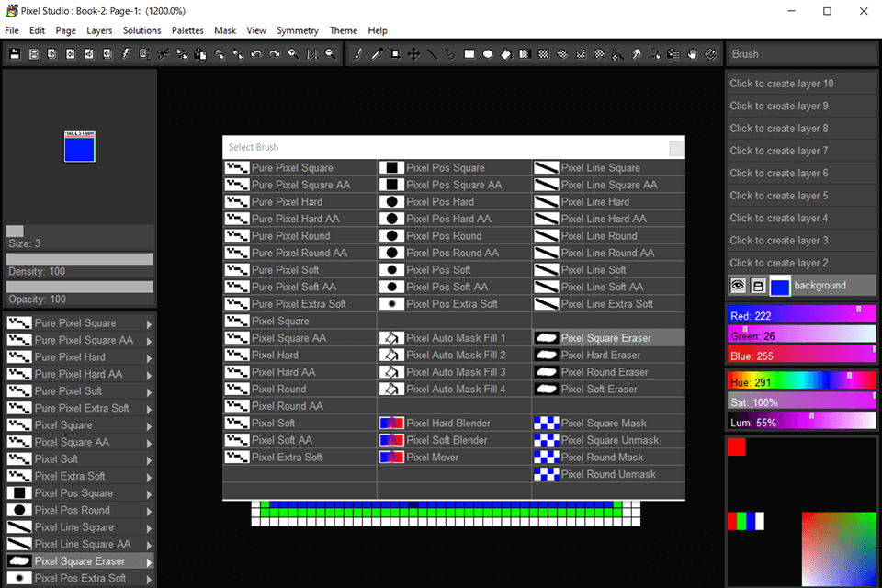Click Pixel Pos Square black square icon in dialog

click(391, 168)
